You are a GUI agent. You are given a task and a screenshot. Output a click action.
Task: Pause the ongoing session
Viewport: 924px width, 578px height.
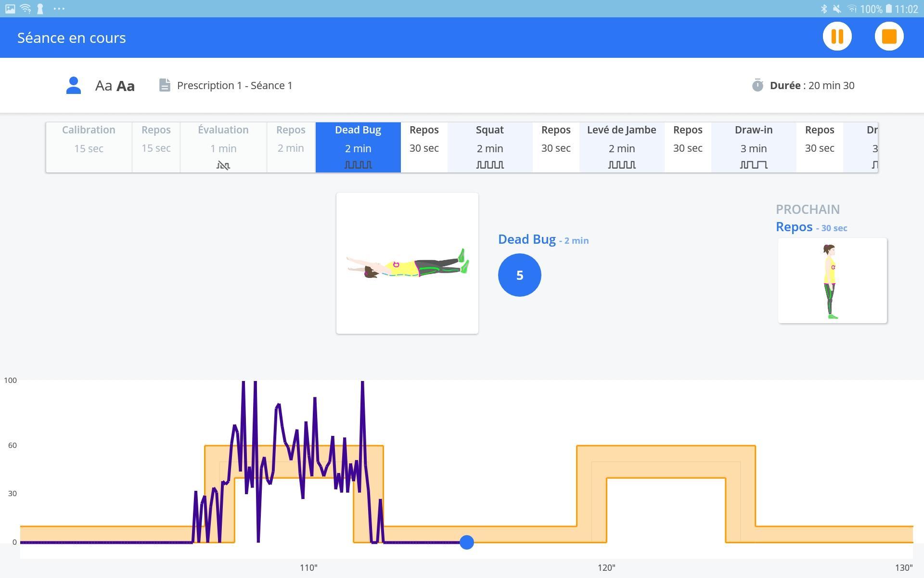(x=837, y=37)
